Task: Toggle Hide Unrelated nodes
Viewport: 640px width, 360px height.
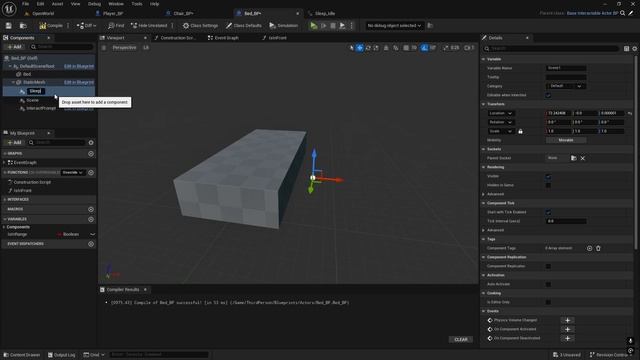Action: (149, 26)
